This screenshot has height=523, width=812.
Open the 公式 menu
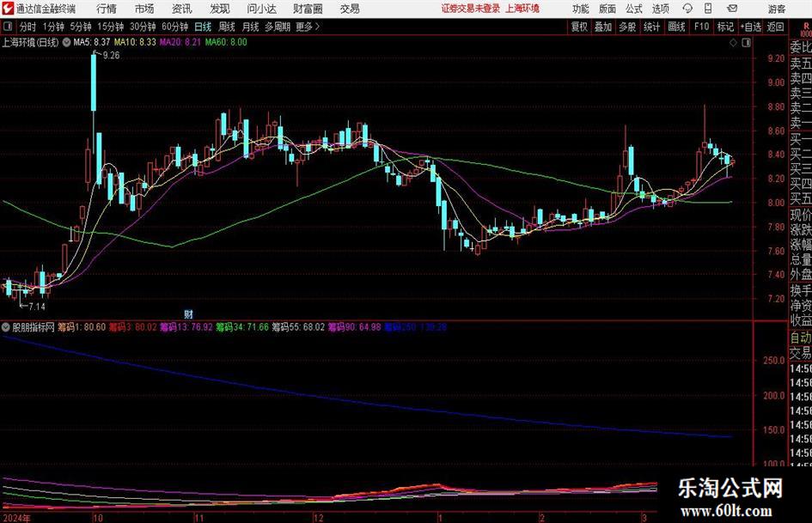point(634,9)
